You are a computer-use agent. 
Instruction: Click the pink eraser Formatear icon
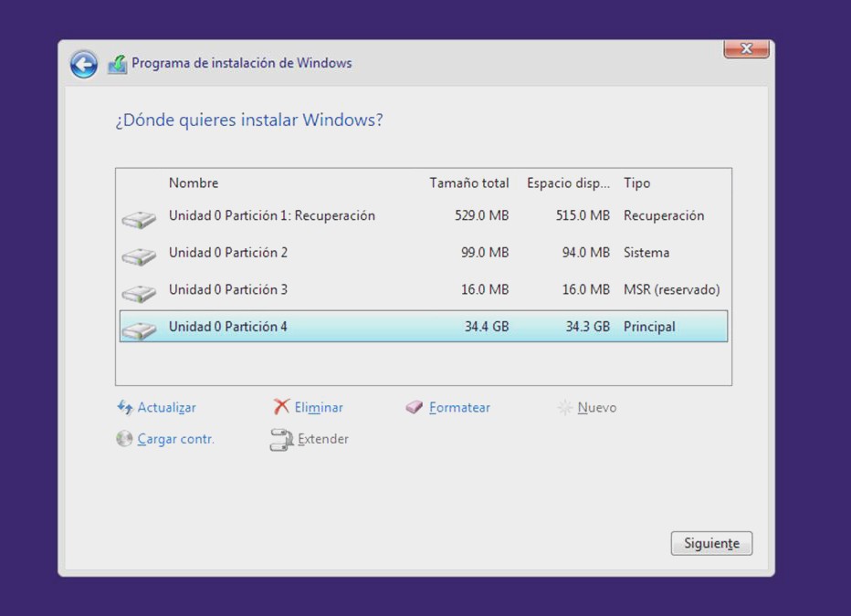(414, 407)
